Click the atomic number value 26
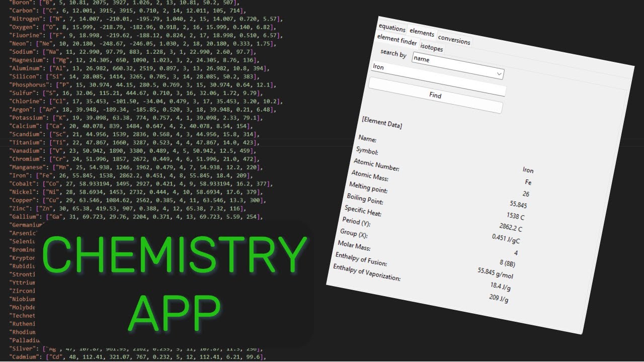Image resolution: width=644 pixels, height=362 pixels. pyautogui.click(x=526, y=194)
